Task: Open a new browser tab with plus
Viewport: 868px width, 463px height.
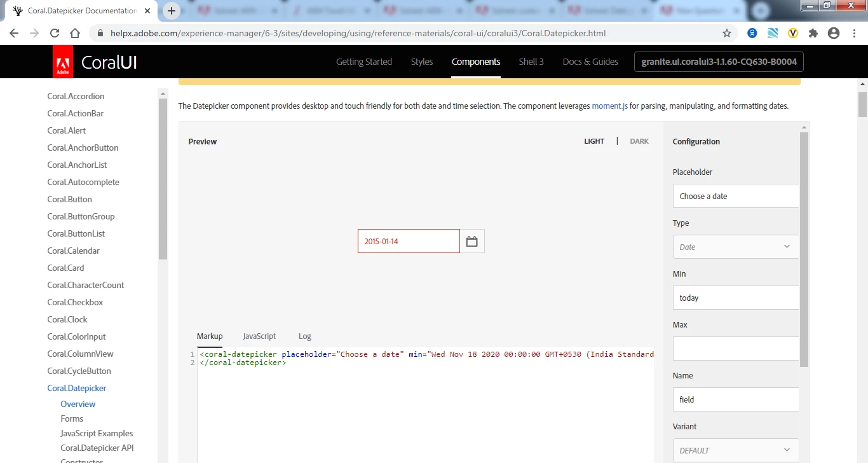Action: click(x=172, y=11)
